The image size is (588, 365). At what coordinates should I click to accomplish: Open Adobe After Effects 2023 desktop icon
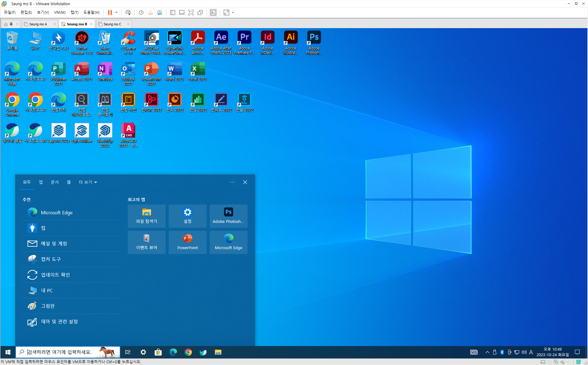point(221,42)
